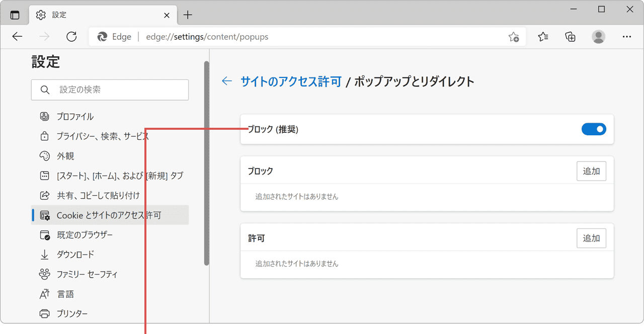The width and height of the screenshot is (644, 334).
Task: Click the search magnifier icon in 設定の検索
Action: pos(45,90)
